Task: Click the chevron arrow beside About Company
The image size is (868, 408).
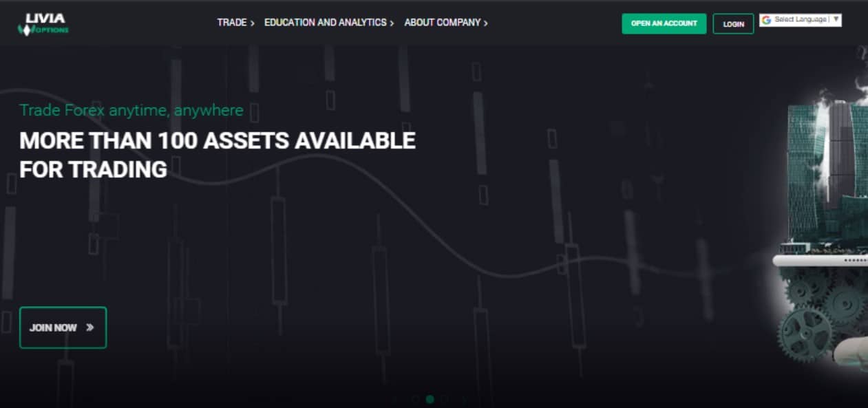Action: 485,23
